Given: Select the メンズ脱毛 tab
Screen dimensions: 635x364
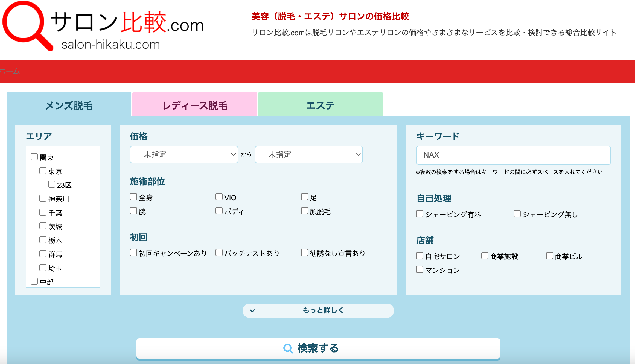Looking at the screenshot, I should click(69, 105).
